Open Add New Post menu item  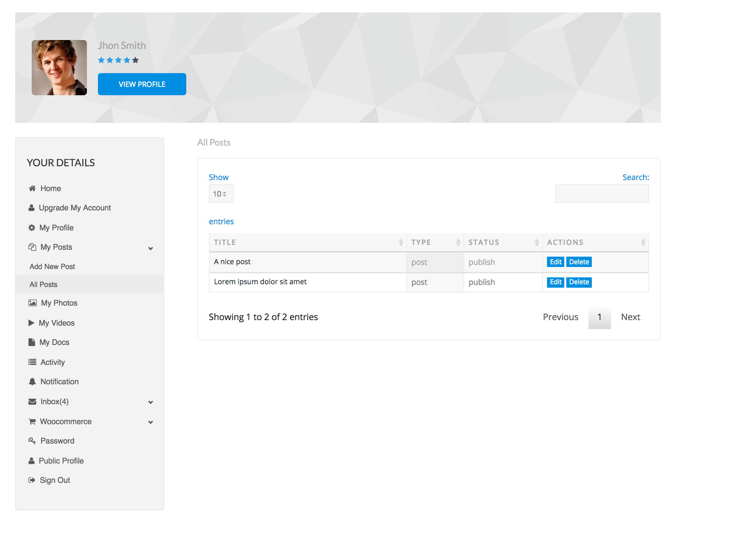tap(52, 266)
